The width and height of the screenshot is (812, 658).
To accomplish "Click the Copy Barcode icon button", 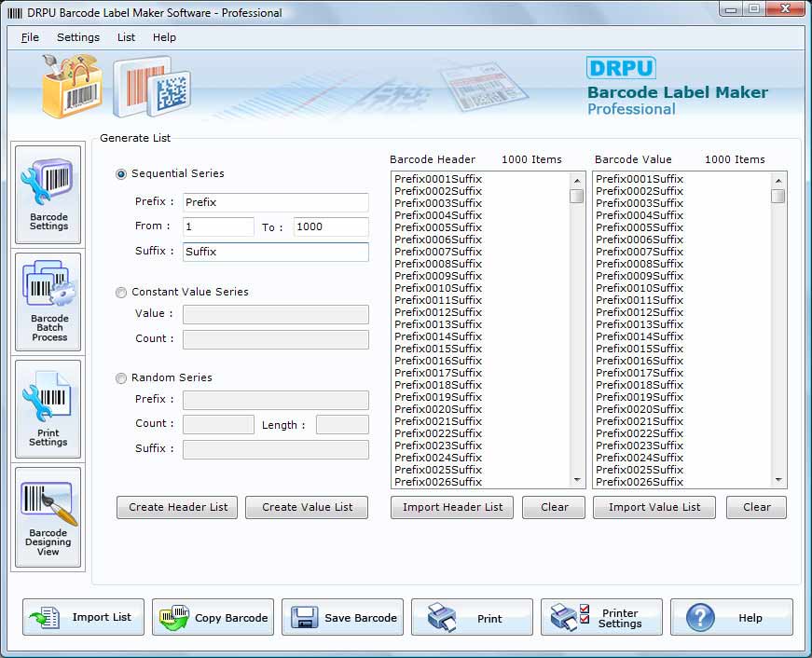I will 213,617.
